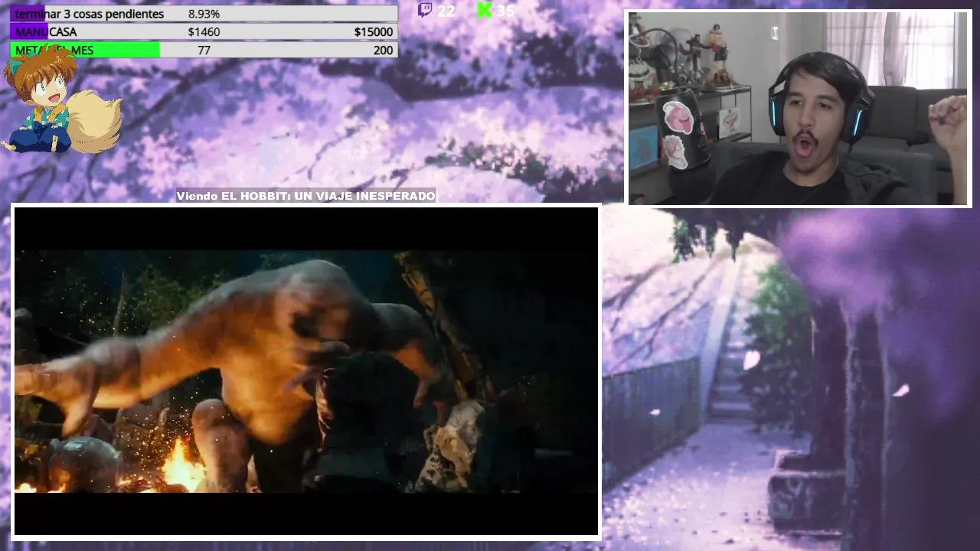
Task: Click the Kick viewer count 35
Action: [x=505, y=11]
